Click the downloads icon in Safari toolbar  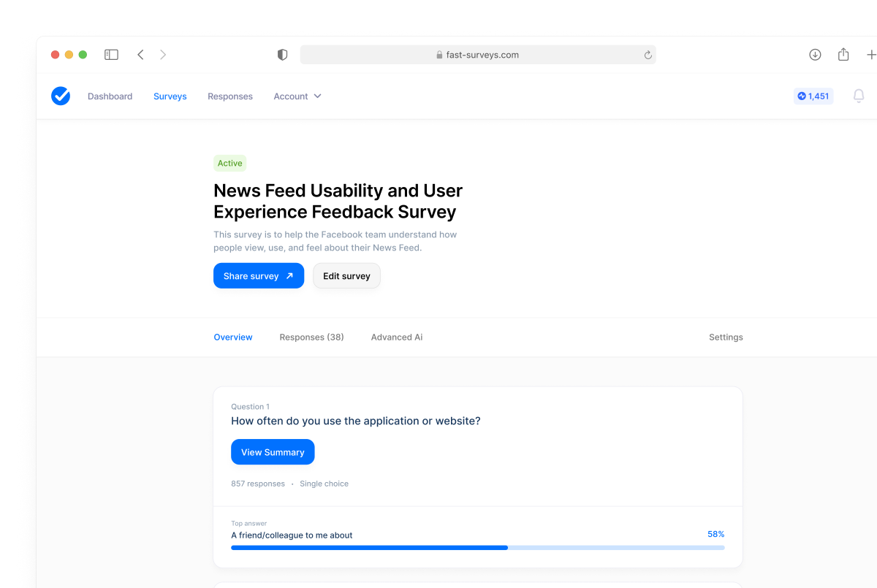813,54
